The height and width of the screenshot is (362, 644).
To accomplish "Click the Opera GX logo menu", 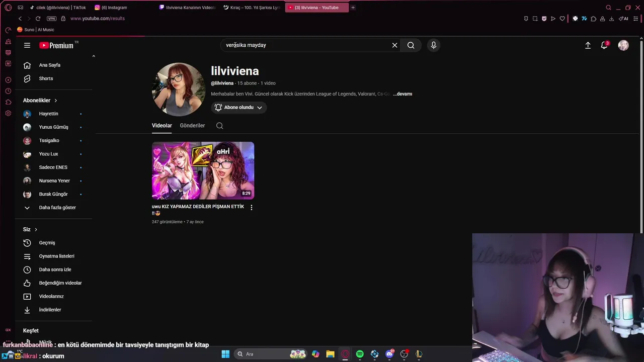I will pos(8,8).
